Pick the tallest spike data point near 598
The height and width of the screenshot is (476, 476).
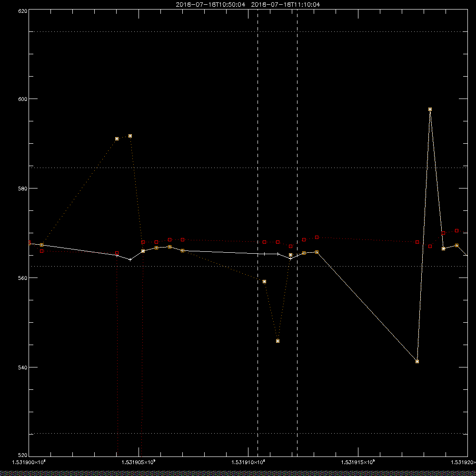point(430,109)
